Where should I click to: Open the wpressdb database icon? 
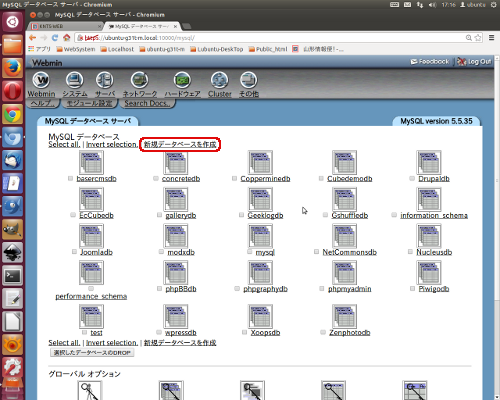click(176, 316)
